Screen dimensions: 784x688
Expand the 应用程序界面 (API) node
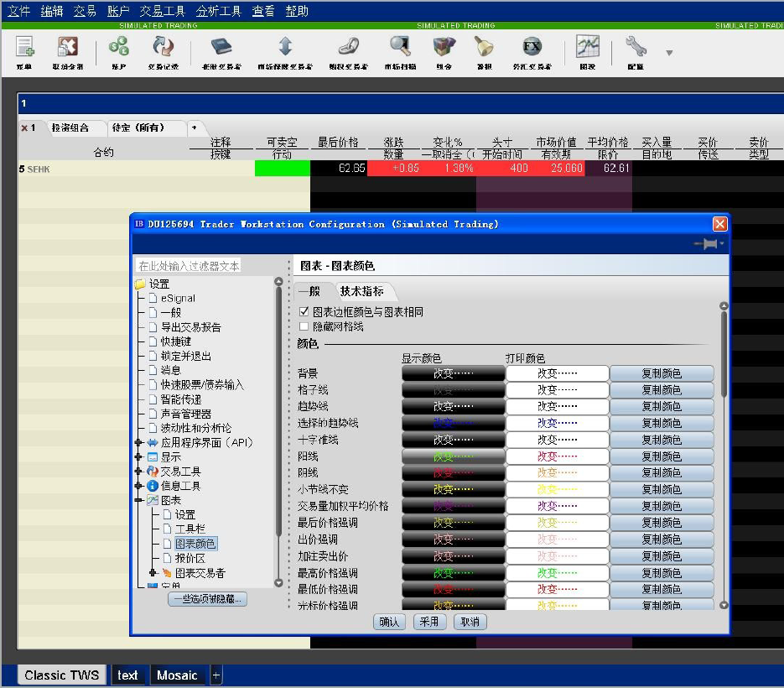point(138,442)
